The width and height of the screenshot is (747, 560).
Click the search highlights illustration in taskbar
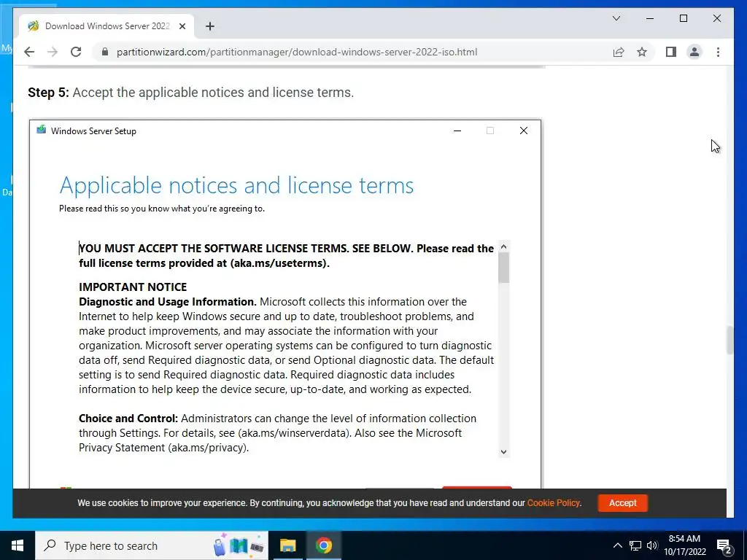[x=239, y=545]
